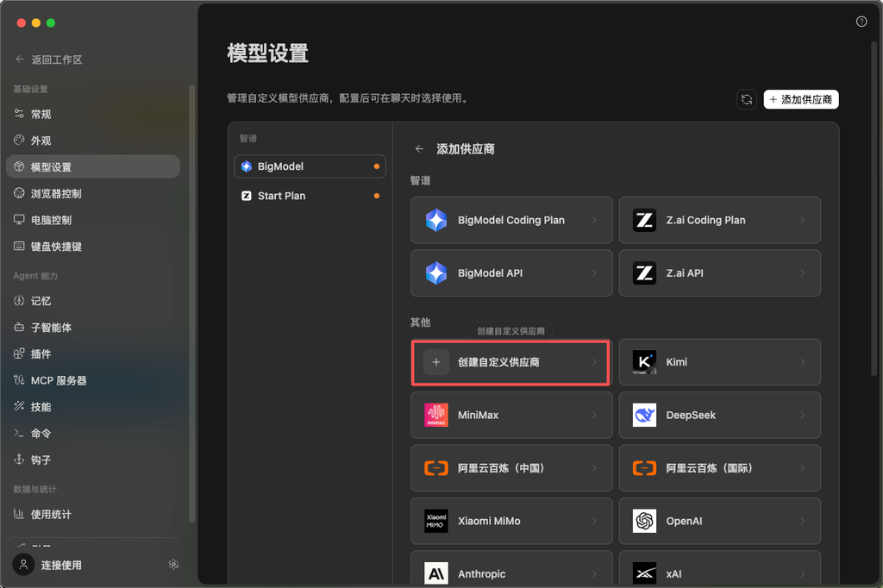Open 电脑控制 settings

(93, 220)
